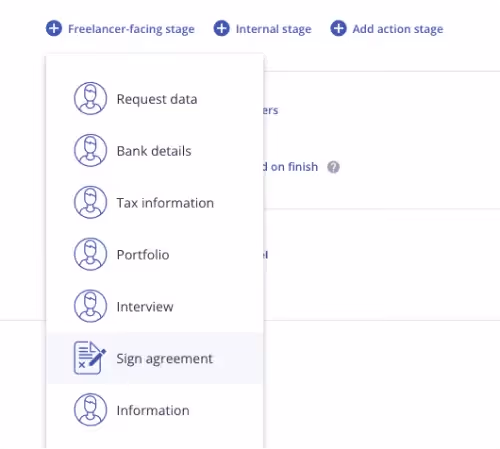500x449 pixels.
Task: Click the person icon next to Bank details
Action: tap(90, 150)
